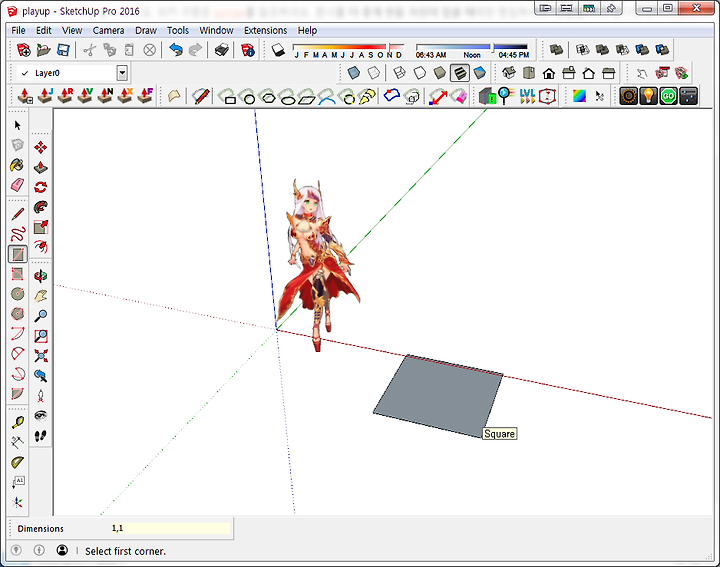Open file with folder icon

coord(43,50)
